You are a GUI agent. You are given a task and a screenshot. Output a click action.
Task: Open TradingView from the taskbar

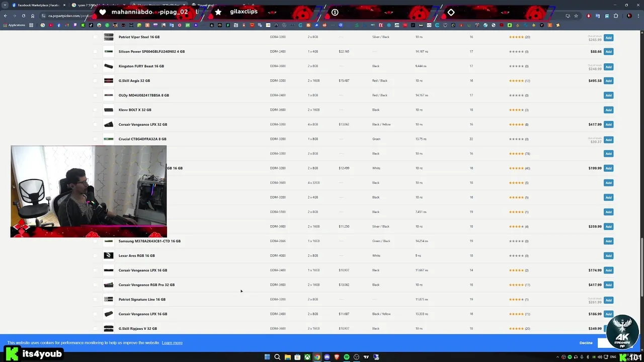[366, 357]
